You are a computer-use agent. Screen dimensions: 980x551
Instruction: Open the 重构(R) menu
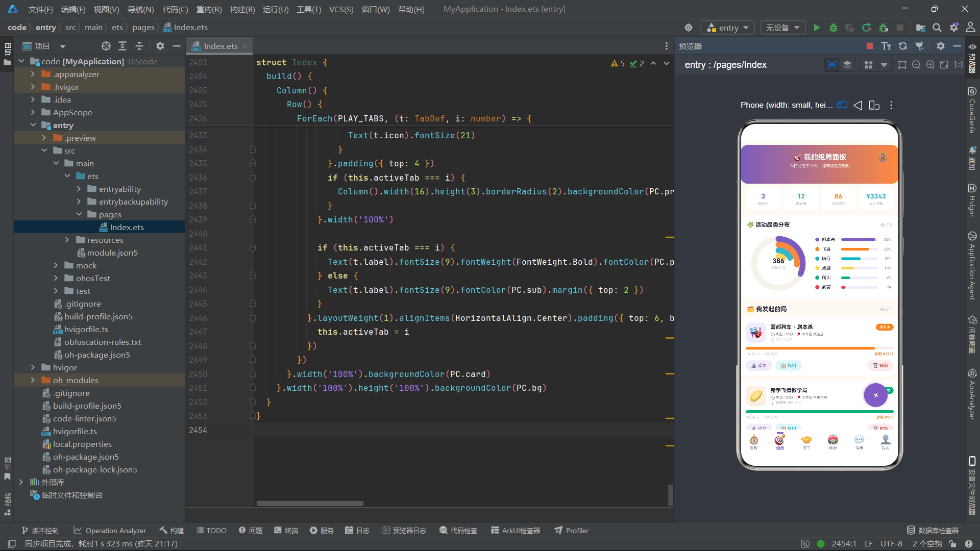209,9
